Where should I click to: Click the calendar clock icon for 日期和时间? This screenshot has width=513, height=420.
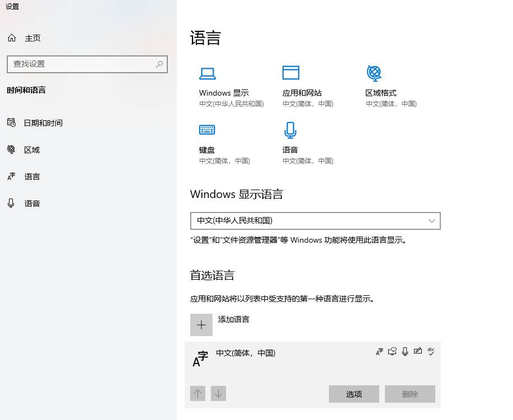(11, 122)
